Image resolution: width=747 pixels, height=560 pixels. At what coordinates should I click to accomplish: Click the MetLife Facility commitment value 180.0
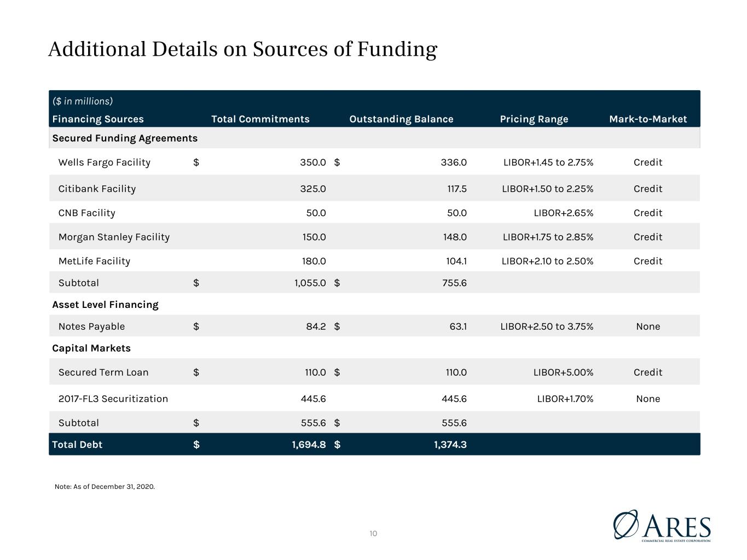(314, 261)
